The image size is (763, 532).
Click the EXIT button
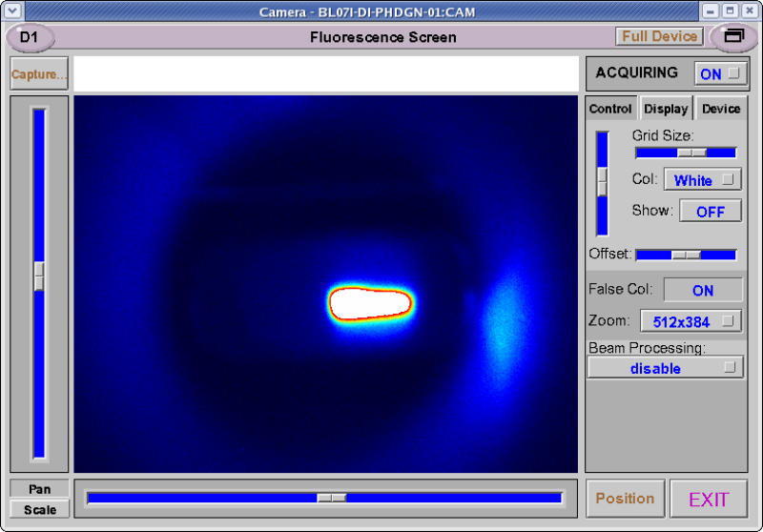709,499
